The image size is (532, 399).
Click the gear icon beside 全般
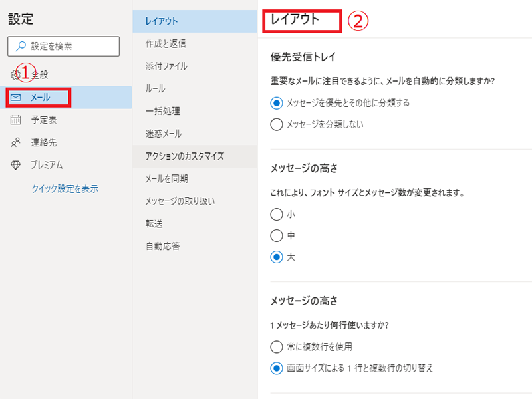(x=15, y=74)
